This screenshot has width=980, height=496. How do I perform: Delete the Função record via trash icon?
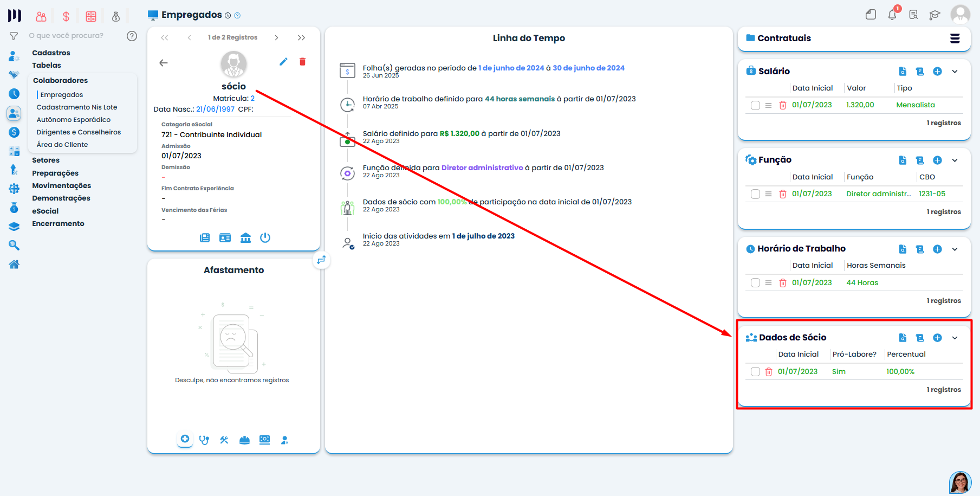782,194
